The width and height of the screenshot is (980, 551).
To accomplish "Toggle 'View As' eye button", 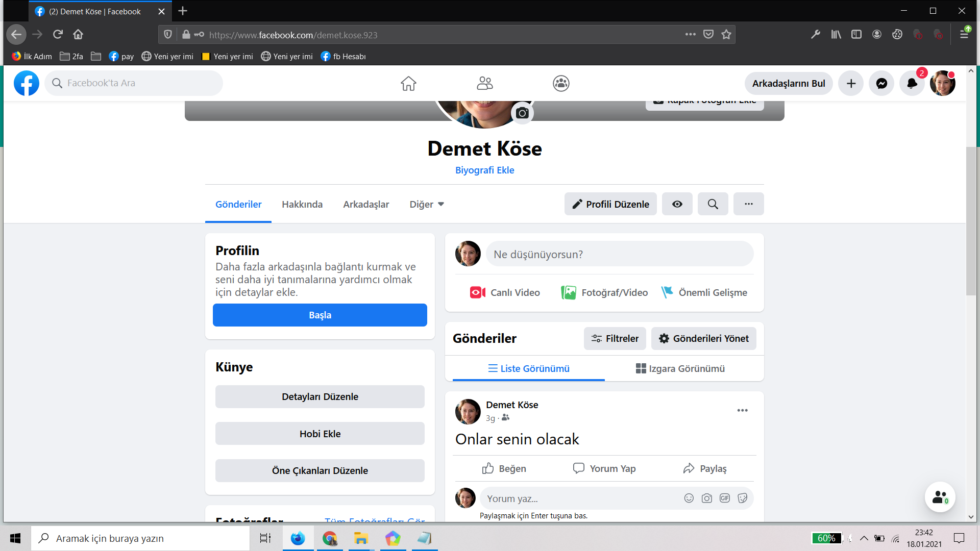I will tap(677, 204).
